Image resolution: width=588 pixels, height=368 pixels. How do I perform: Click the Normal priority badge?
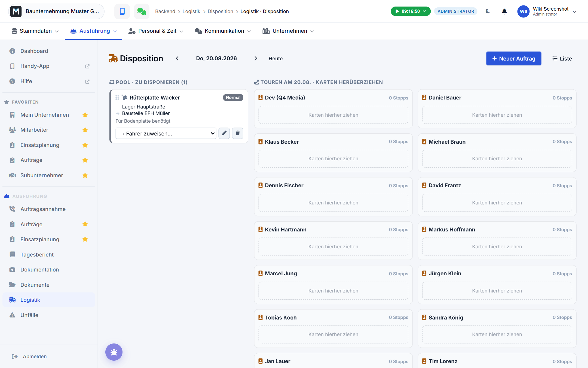click(x=233, y=98)
